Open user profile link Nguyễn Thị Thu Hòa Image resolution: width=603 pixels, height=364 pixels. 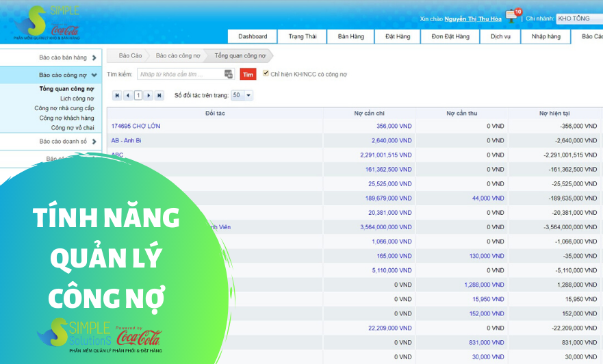[x=473, y=19]
